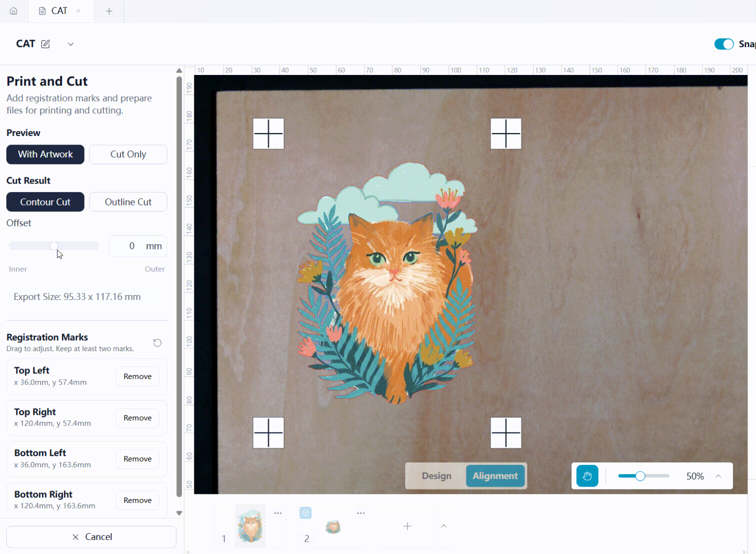Choose Outline Cut result
The width and height of the screenshot is (756, 554).
click(128, 202)
